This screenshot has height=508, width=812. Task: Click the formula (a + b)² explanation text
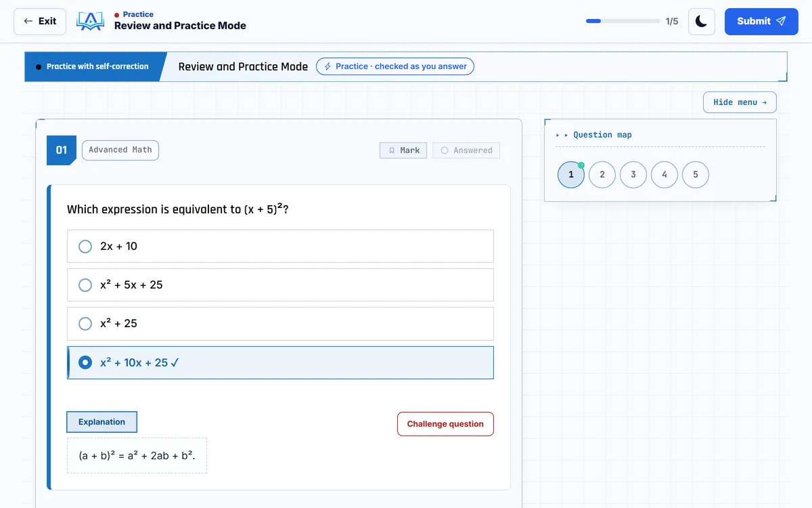click(x=137, y=456)
